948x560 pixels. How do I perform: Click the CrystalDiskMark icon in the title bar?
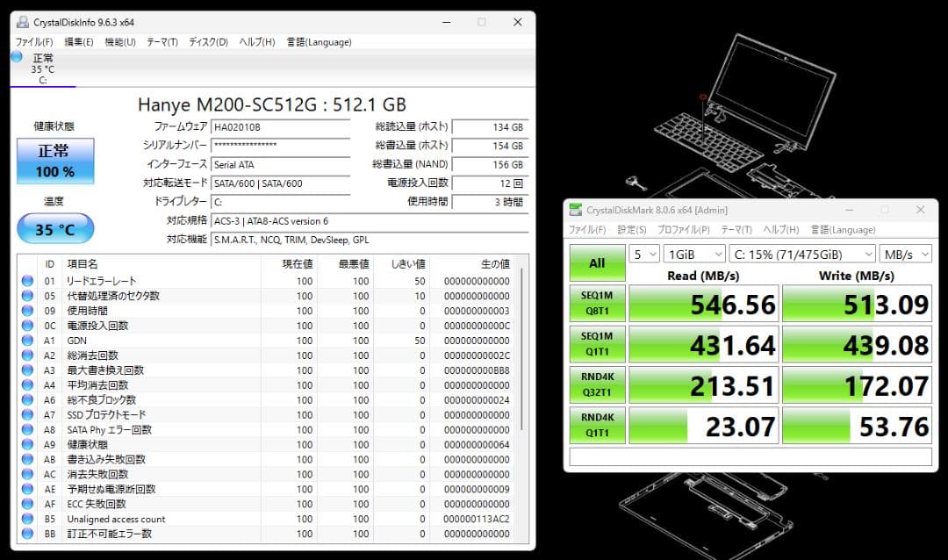(577, 210)
